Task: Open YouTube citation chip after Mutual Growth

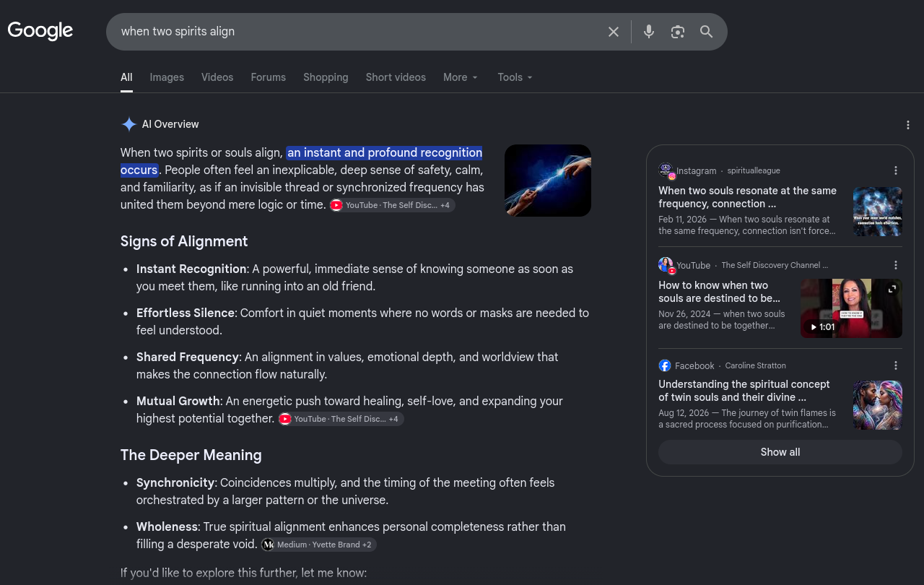Action: (x=341, y=419)
